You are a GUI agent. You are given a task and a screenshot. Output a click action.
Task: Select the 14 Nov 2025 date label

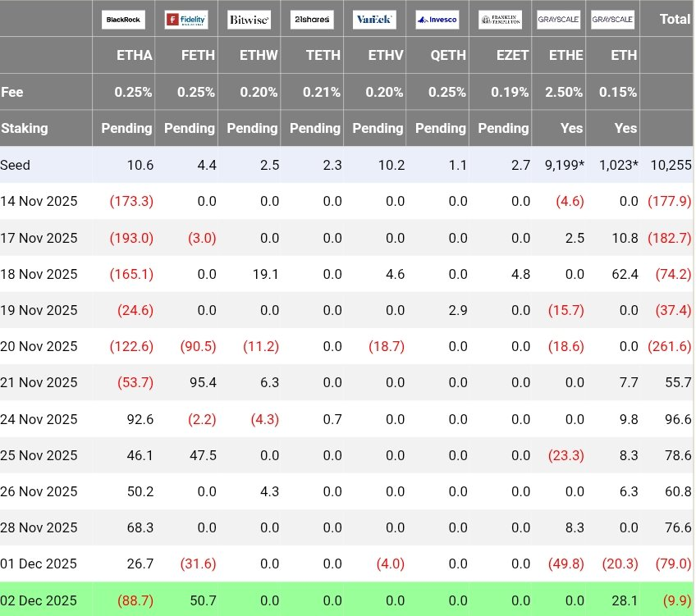(x=39, y=201)
